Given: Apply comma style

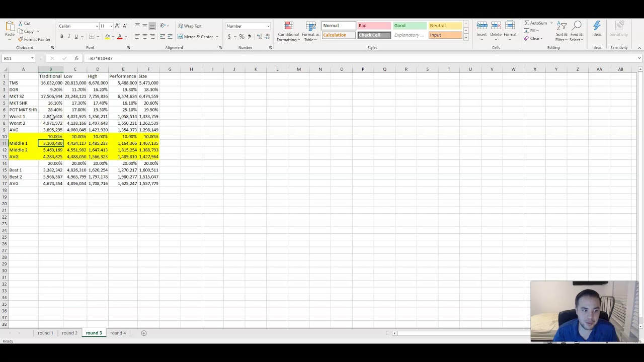Looking at the screenshot, I should [x=249, y=37].
